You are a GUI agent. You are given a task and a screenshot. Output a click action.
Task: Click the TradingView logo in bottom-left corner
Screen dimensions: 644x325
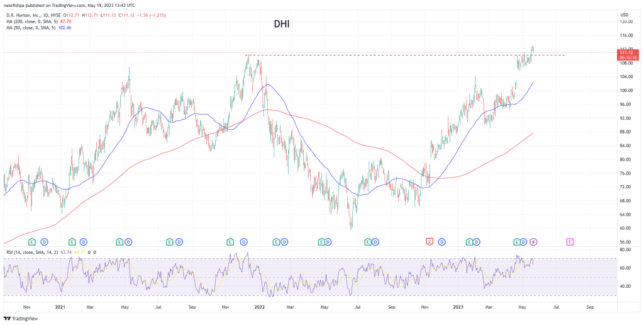tap(21, 318)
